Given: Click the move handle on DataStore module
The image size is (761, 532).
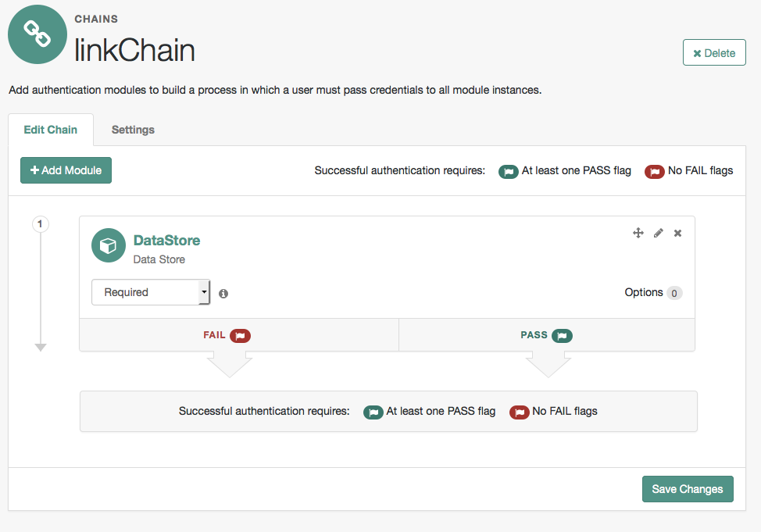Looking at the screenshot, I should (638, 233).
